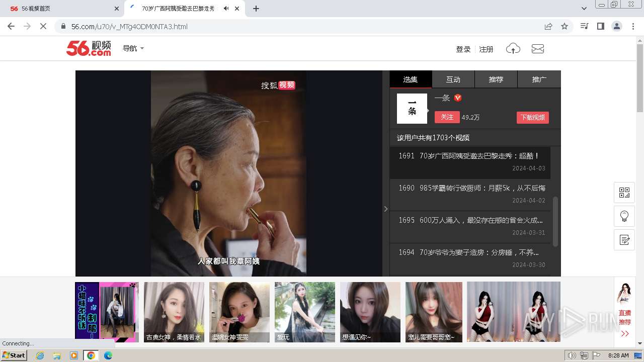Open the media control icon
Image resolution: width=644 pixels, height=362 pixels.
(x=584, y=26)
